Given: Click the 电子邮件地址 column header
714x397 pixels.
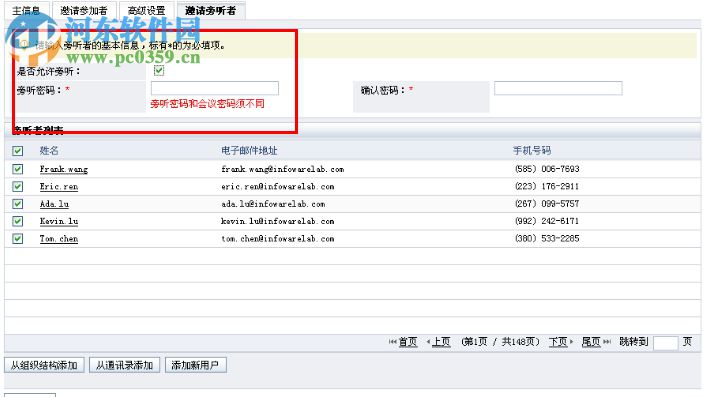Looking at the screenshot, I should coord(249,151).
